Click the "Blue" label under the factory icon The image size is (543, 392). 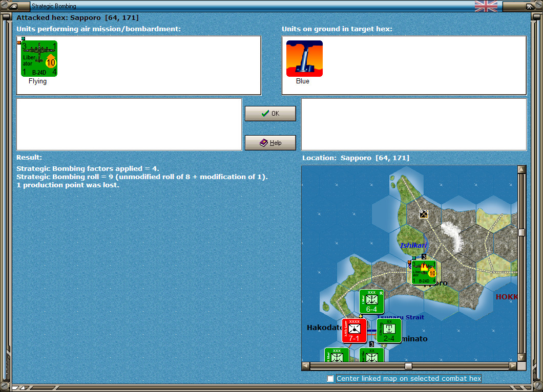point(303,81)
